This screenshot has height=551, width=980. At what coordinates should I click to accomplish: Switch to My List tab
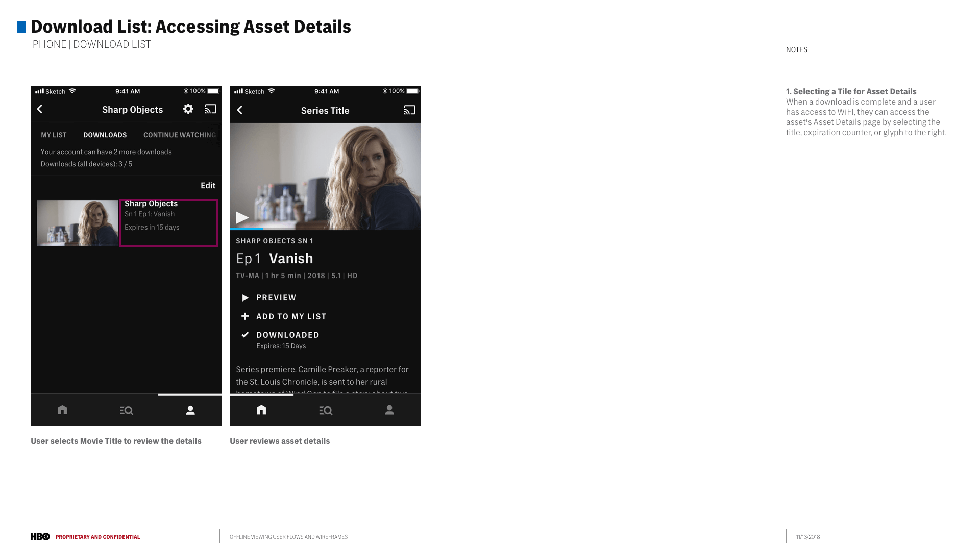click(54, 135)
